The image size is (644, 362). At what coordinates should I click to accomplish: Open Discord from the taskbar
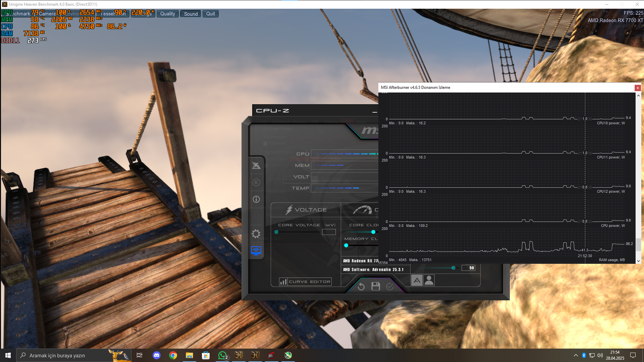point(157,355)
